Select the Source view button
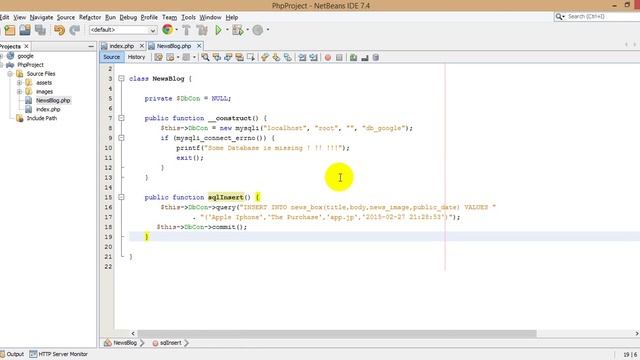 pos(112,57)
